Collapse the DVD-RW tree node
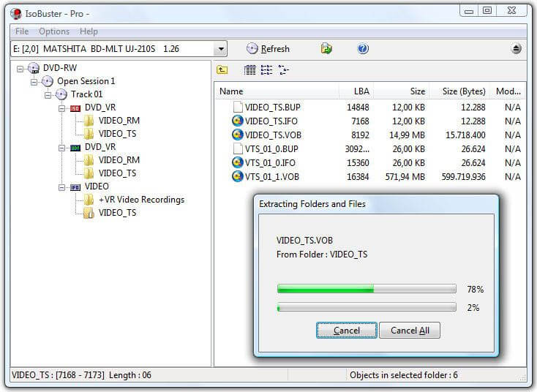 click(20, 68)
